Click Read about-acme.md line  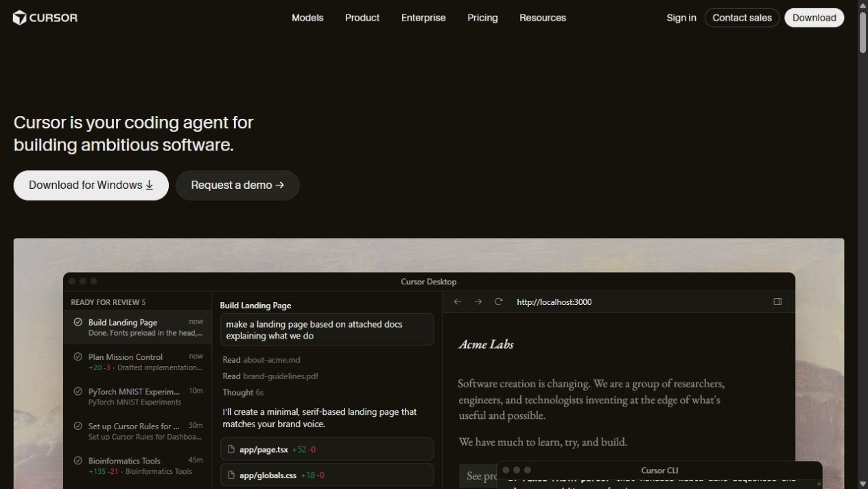pos(261,360)
